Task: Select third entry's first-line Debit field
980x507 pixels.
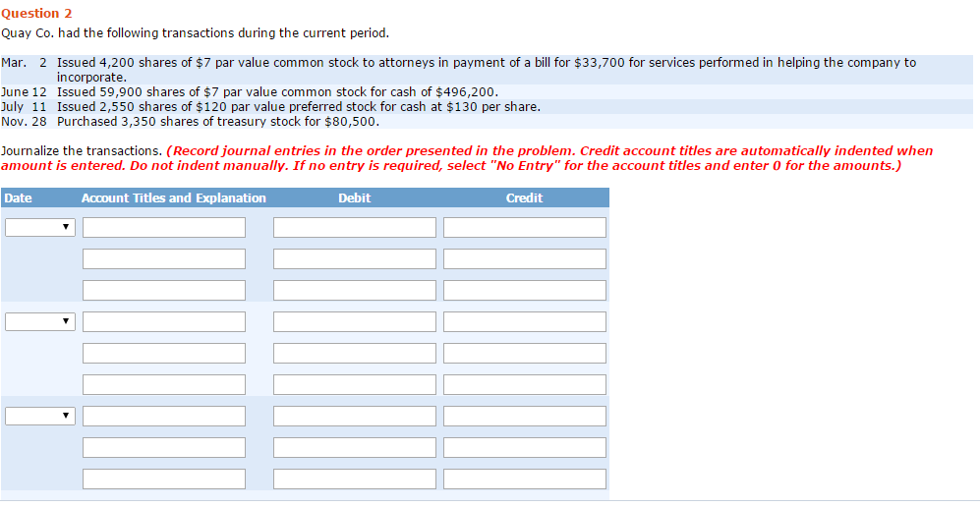Action: [x=354, y=416]
